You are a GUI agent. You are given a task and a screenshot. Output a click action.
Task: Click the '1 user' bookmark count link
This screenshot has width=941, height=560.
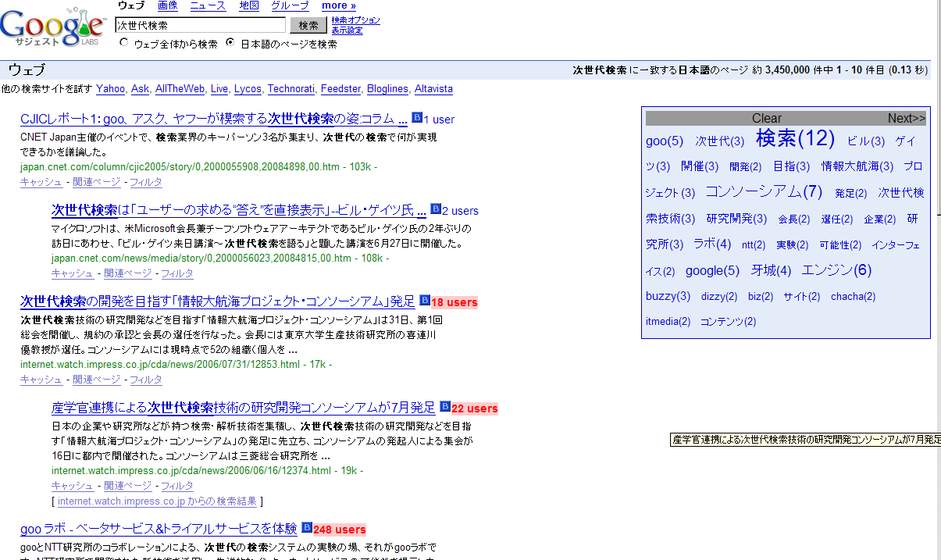tap(439, 119)
